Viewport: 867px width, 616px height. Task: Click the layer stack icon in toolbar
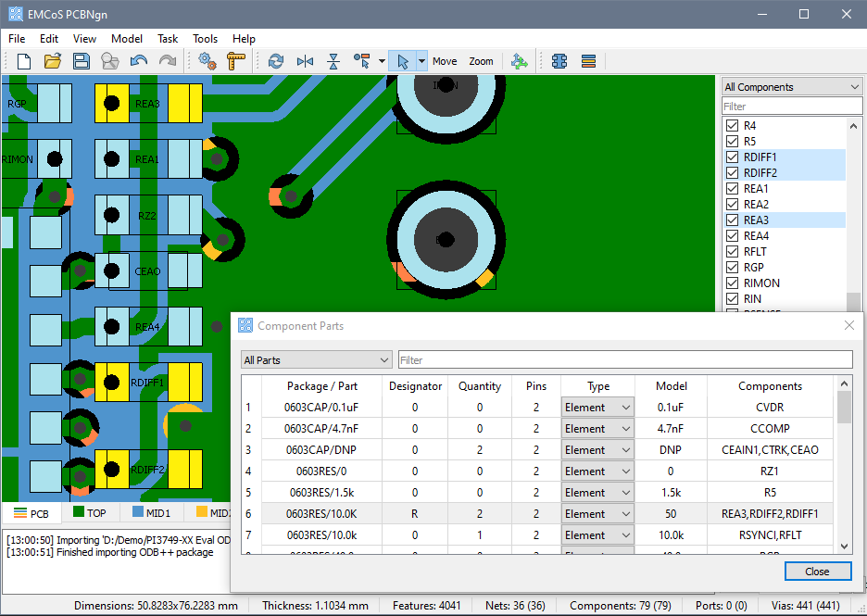[588, 61]
